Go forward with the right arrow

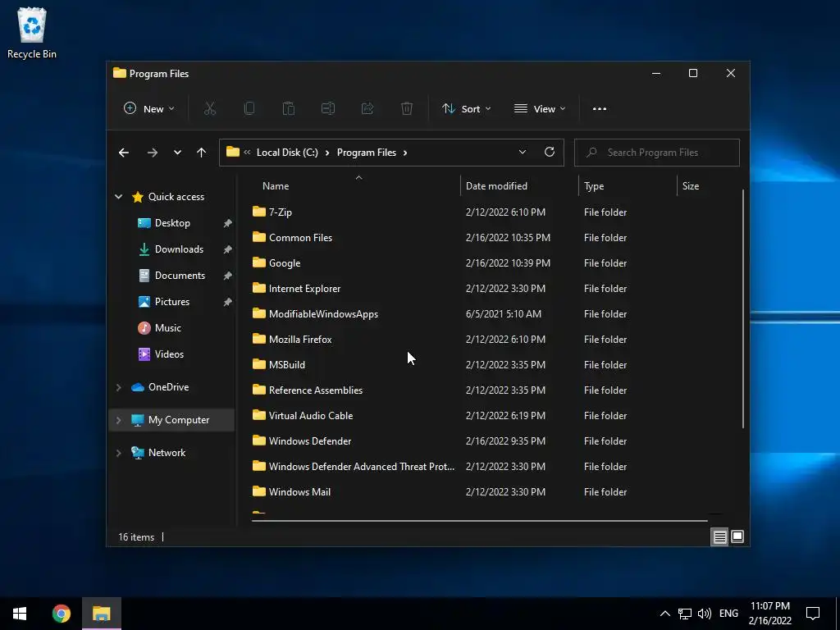pos(152,153)
